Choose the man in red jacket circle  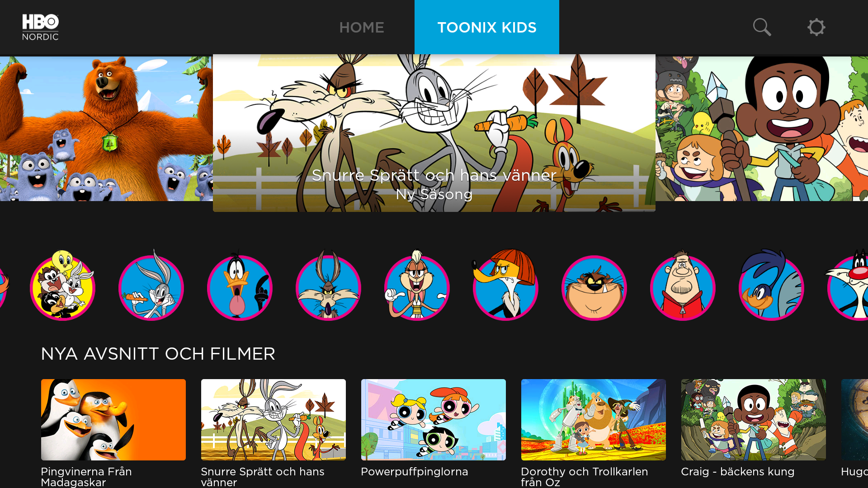pyautogui.click(x=683, y=286)
